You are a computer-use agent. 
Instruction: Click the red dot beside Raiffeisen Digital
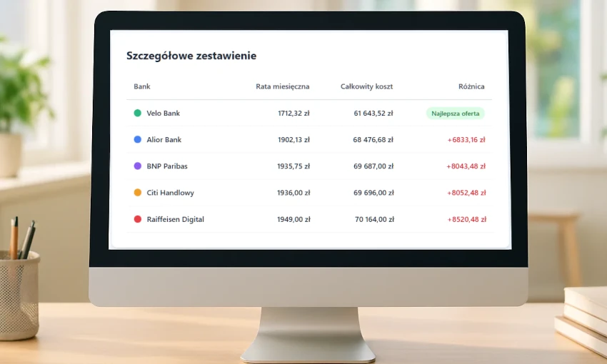pyautogui.click(x=137, y=219)
